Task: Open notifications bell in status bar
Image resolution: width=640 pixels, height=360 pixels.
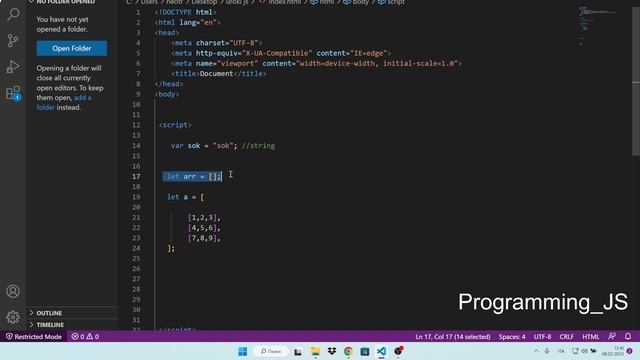Action: 628,337
